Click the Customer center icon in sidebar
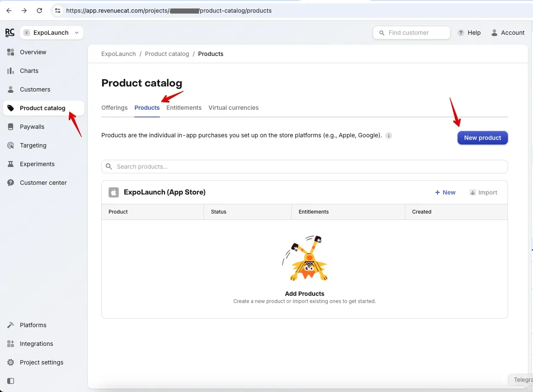This screenshot has height=392, width=533. pos(11,183)
